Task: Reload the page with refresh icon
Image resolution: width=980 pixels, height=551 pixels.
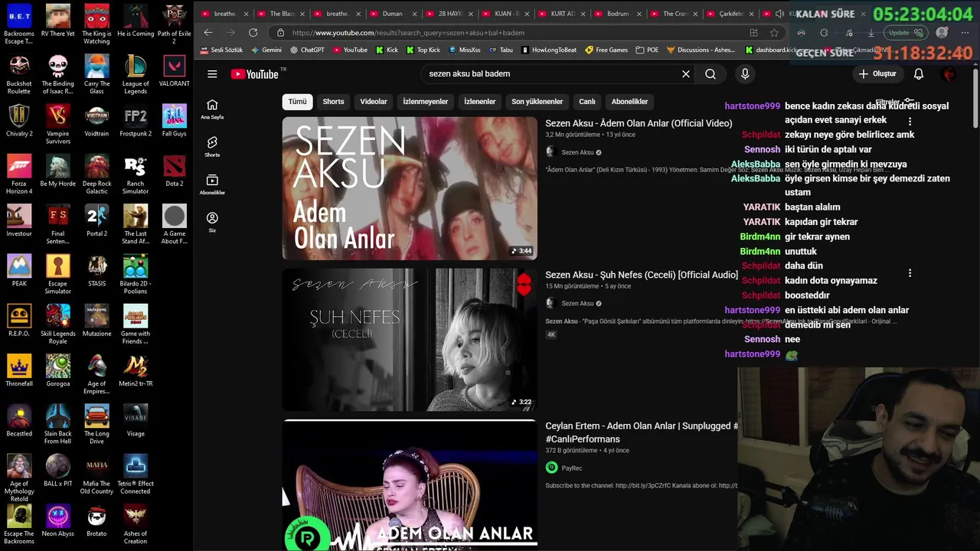Action: tap(253, 33)
